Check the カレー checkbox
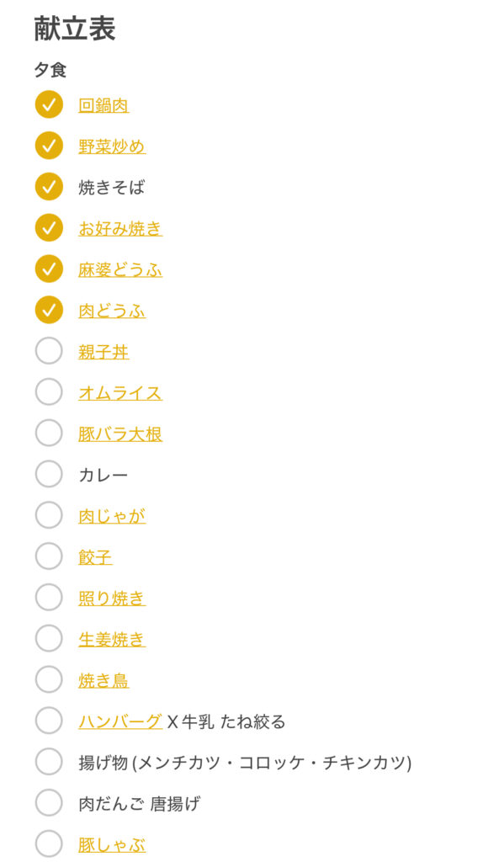 (x=49, y=474)
